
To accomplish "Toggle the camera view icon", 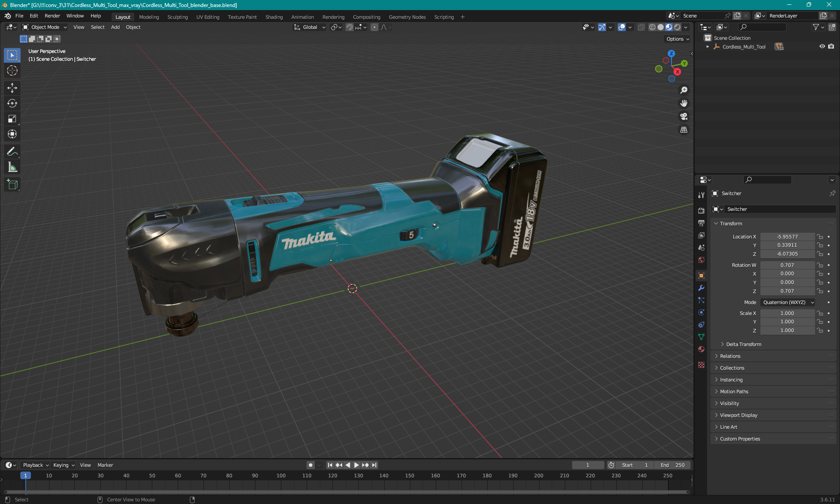I will click(x=684, y=116).
